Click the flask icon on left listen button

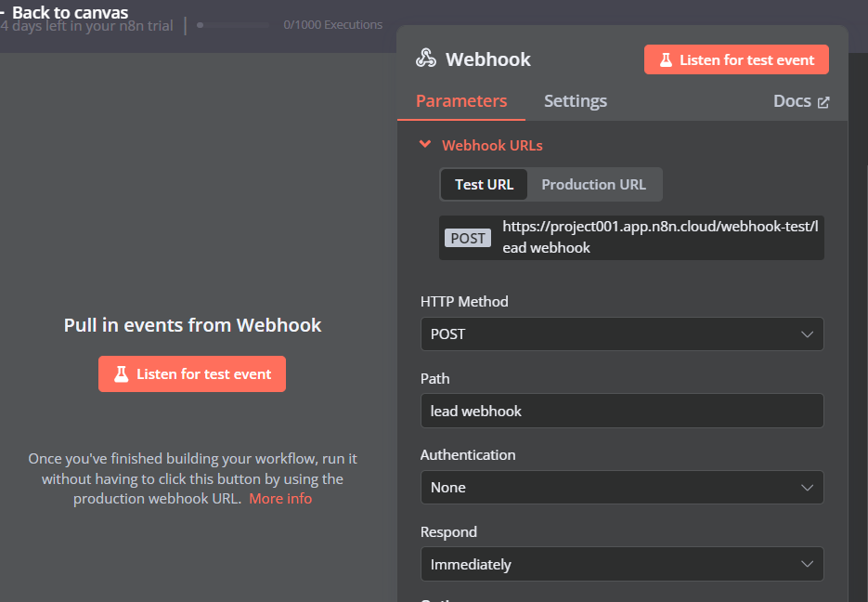pos(122,374)
